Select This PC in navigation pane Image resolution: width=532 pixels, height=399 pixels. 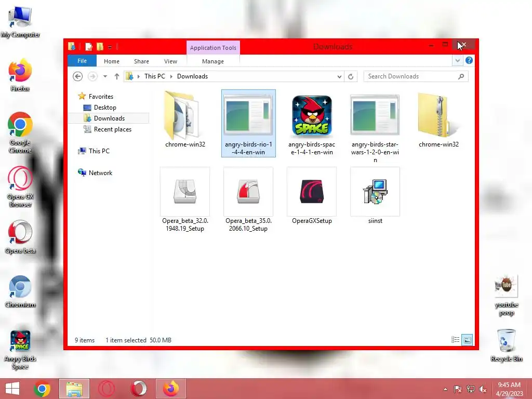pyautogui.click(x=99, y=151)
